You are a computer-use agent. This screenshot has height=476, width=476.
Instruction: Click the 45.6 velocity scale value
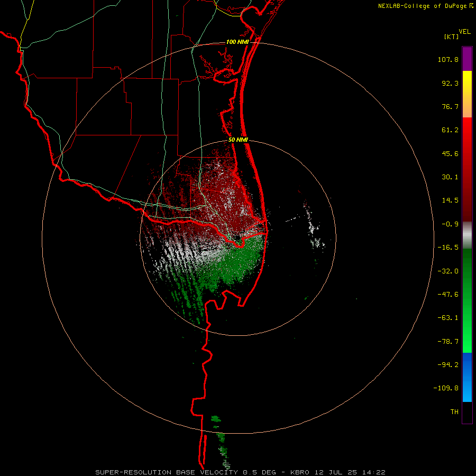450,153
